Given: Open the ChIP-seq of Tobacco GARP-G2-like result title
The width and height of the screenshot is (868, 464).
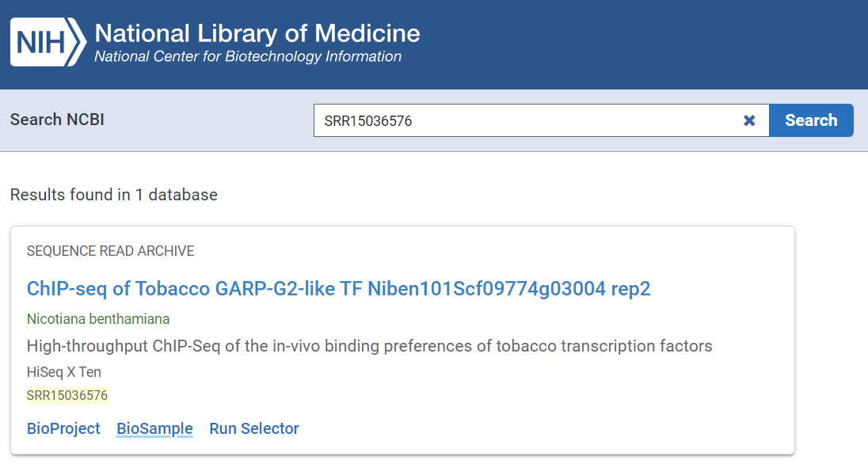Looking at the screenshot, I should pyautogui.click(x=338, y=289).
